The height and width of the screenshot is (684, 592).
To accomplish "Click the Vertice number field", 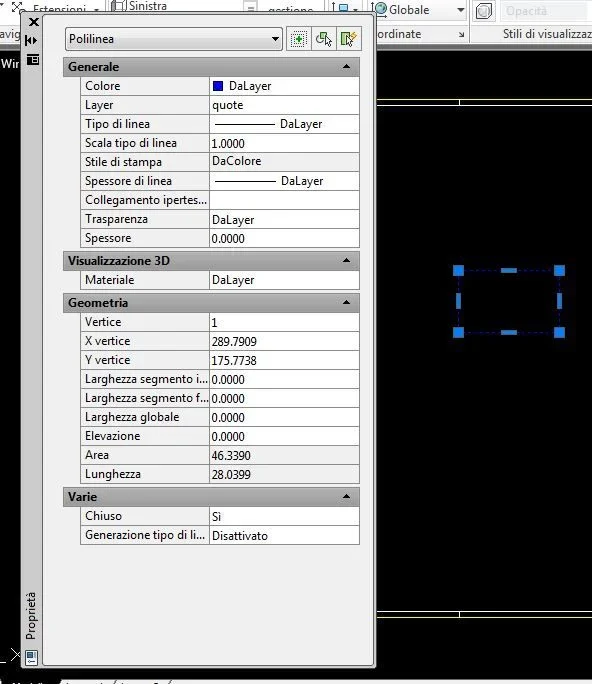I will 284,322.
